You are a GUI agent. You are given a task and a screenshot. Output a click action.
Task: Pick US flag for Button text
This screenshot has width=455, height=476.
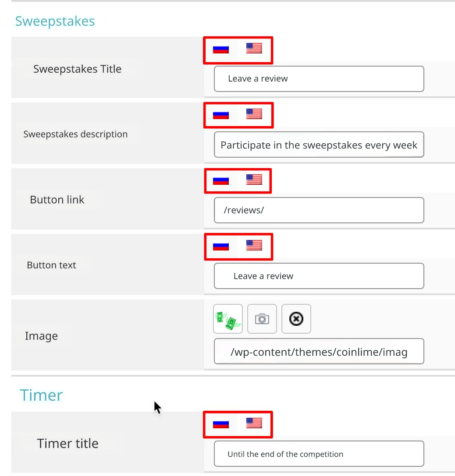(254, 245)
